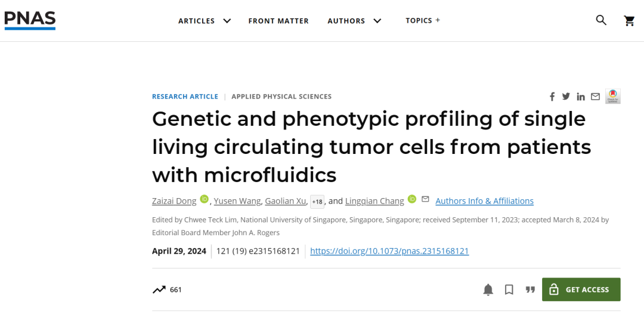Show the +18 hidden authors
This screenshot has height=318, width=644.
tap(317, 202)
